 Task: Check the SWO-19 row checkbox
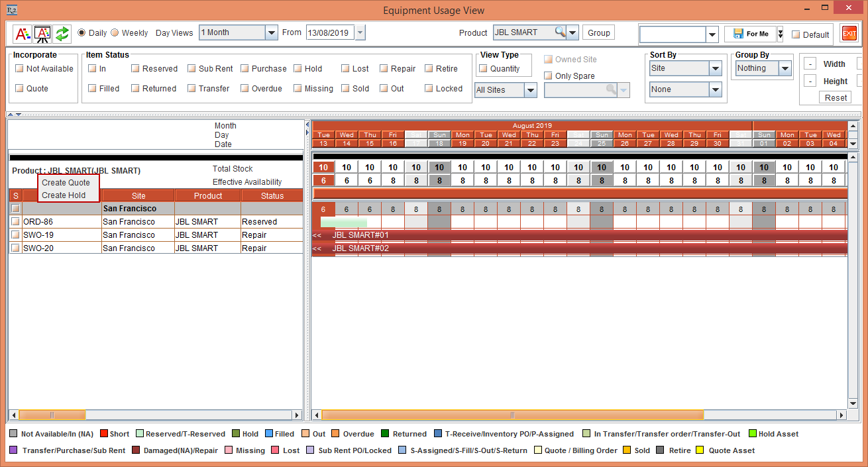coord(15,234)
